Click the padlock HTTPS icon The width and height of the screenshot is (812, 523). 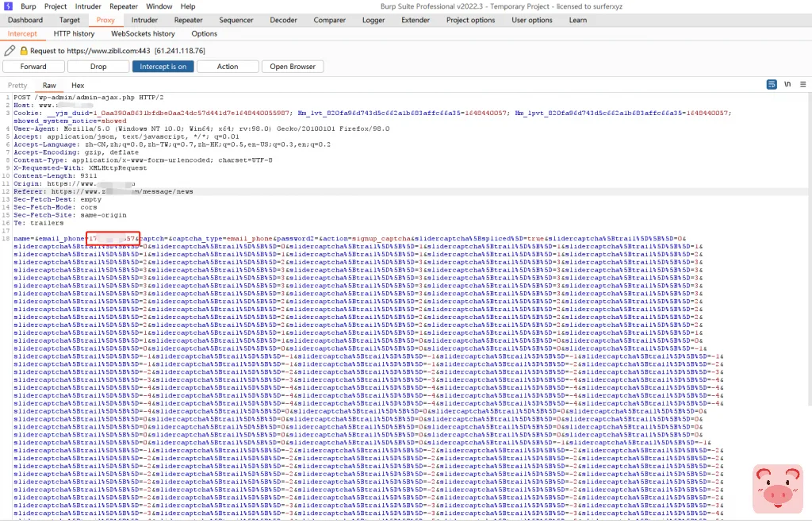point(24,50)
